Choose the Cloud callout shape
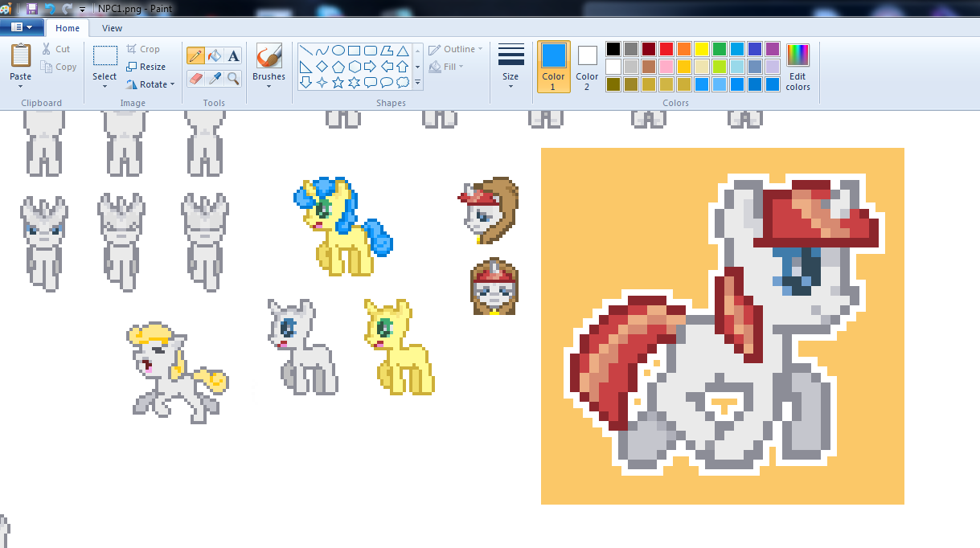980x548 pixels. click(x=403, y=82)
